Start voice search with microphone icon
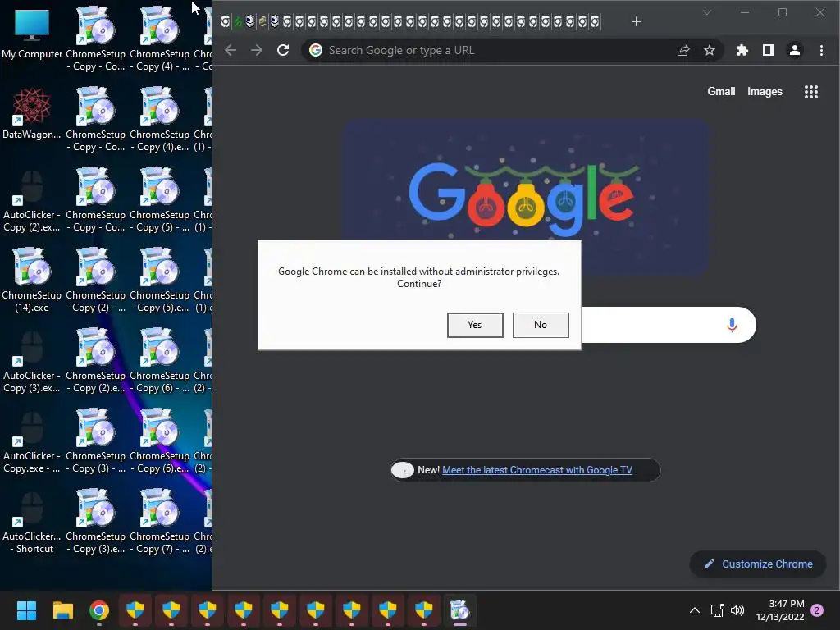 [x=732, y=325]
